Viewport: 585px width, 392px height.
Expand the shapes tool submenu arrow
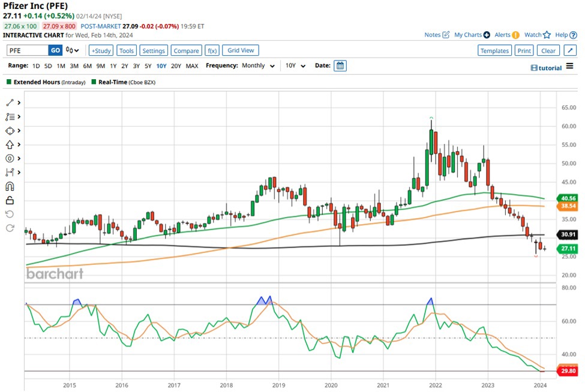click(x=19, y=131)
